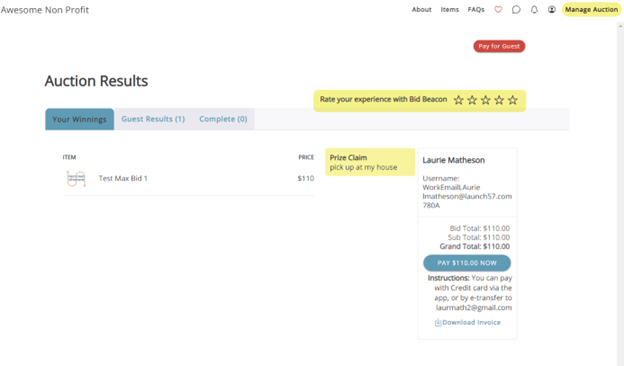Open messages via the chat bubble icon
Screen dimensions: 624x366
[516, 10]
